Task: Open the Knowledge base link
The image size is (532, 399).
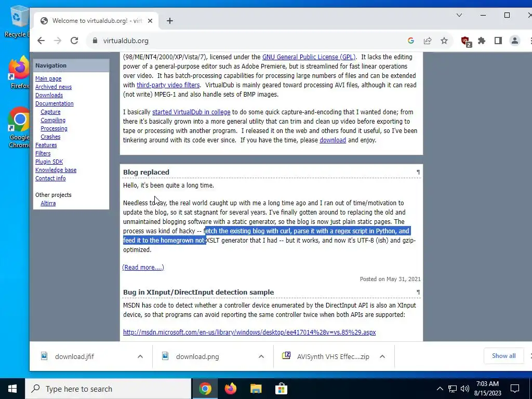Action: tap(56, 170)
